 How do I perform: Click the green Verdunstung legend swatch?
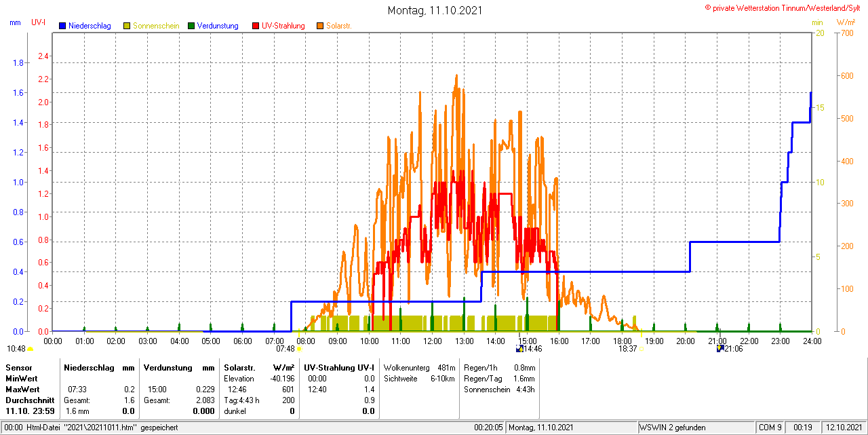[191, 26]
